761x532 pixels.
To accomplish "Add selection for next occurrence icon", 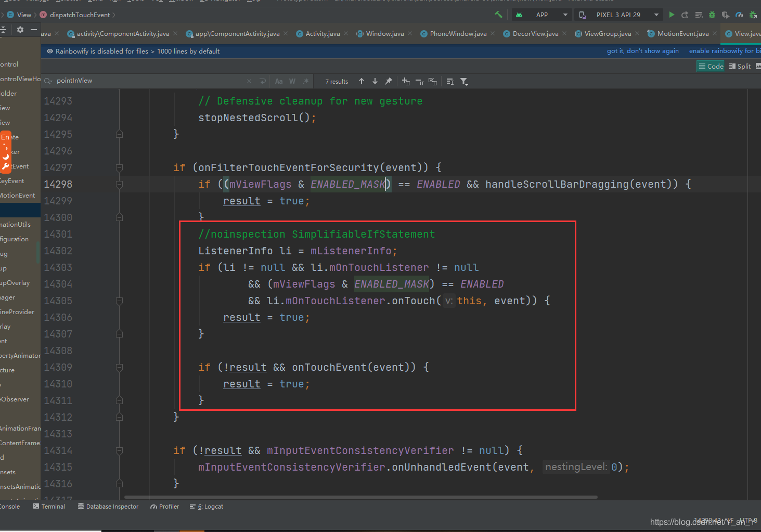I will (x=406, y=81).
